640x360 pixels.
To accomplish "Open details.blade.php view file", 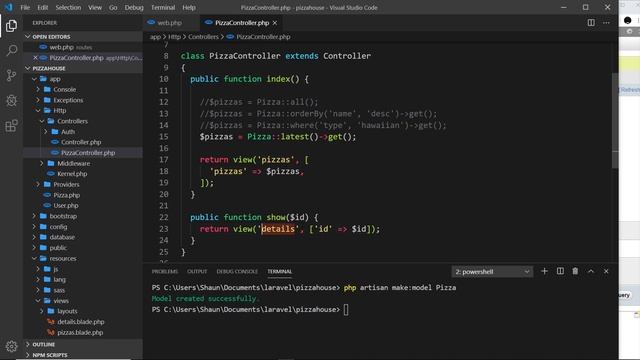I will click(x=81, y=322).
